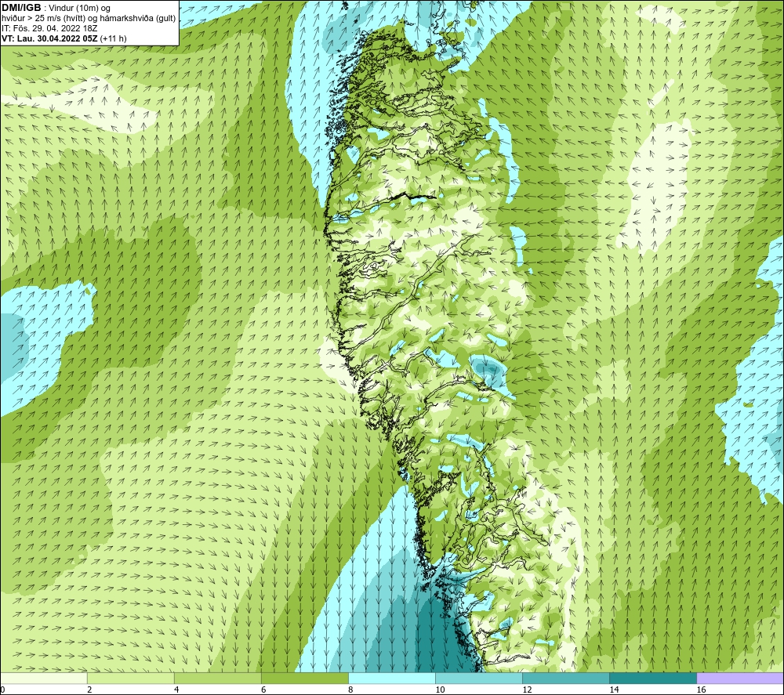Image resolution: width=784 pixels, height=695 pixels.
Task: Click the legend scale label "4"
Action: point(176,690)
